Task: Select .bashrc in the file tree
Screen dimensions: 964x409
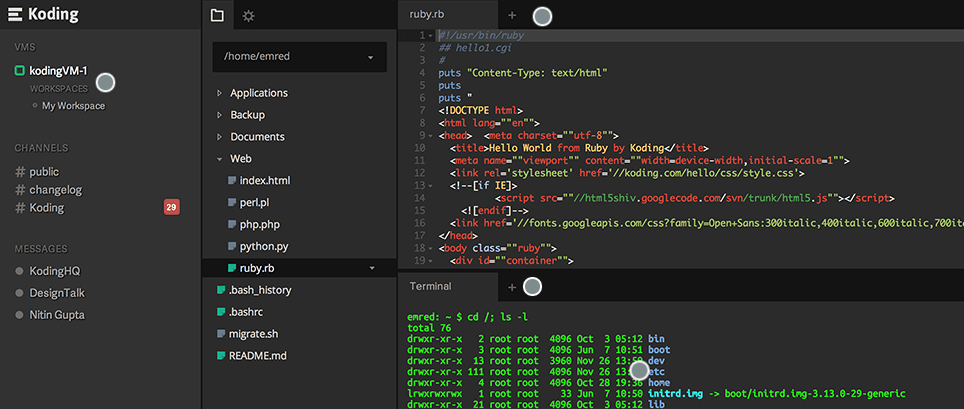Action: (247, 312)
